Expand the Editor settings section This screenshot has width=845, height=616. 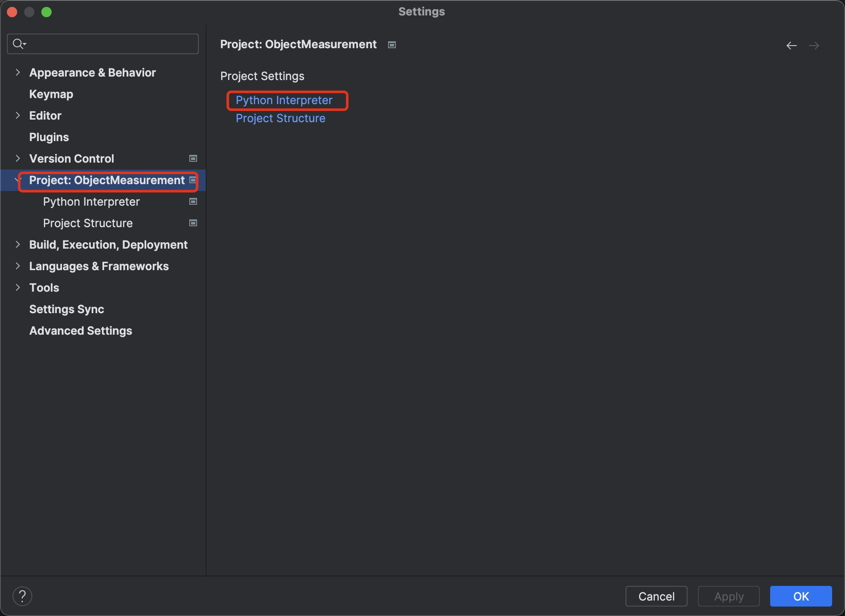pyautogui.click(x=18, y=116)
